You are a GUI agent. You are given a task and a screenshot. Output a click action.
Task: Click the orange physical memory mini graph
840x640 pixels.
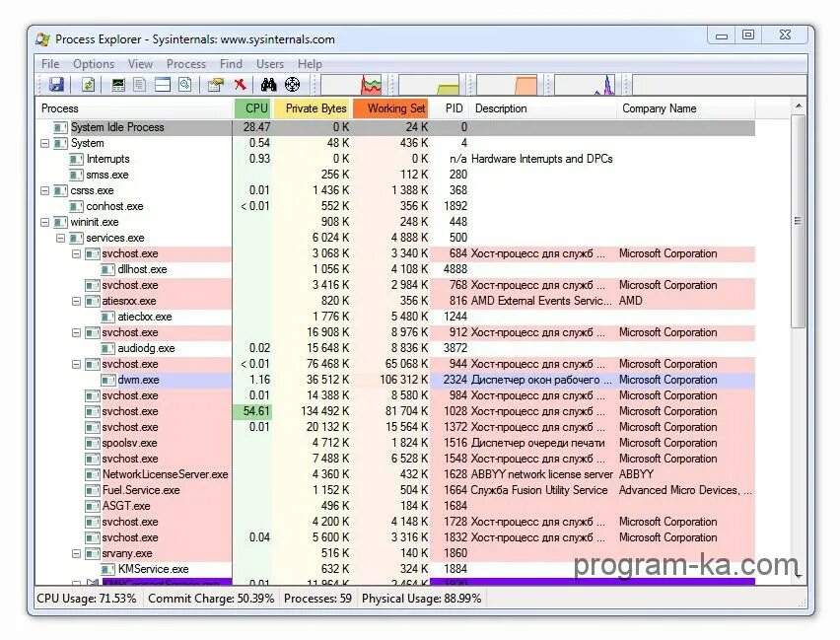pyautogui.click(x=507, y=85)
